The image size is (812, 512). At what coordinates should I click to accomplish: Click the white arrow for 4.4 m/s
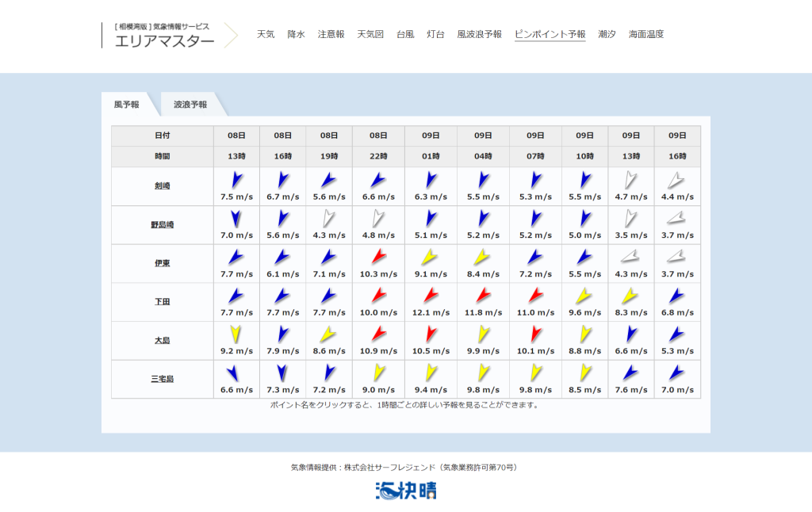pos(676,180)
